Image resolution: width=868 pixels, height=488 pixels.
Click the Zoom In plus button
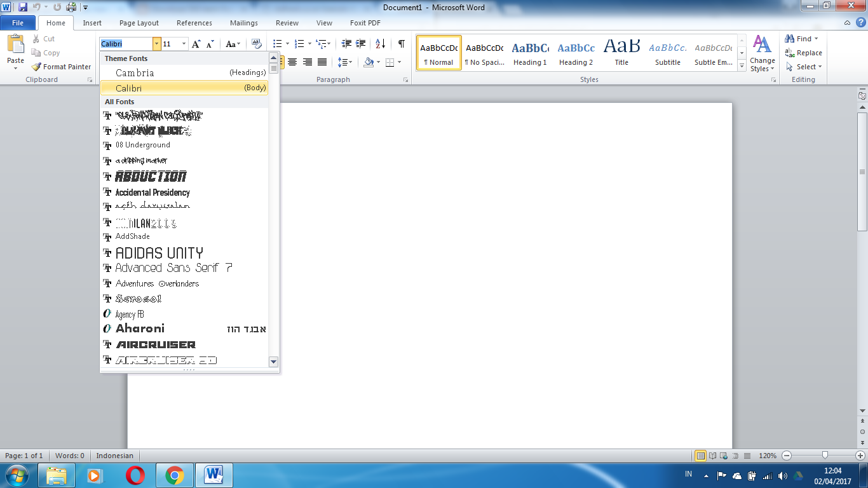click(860, 456)
